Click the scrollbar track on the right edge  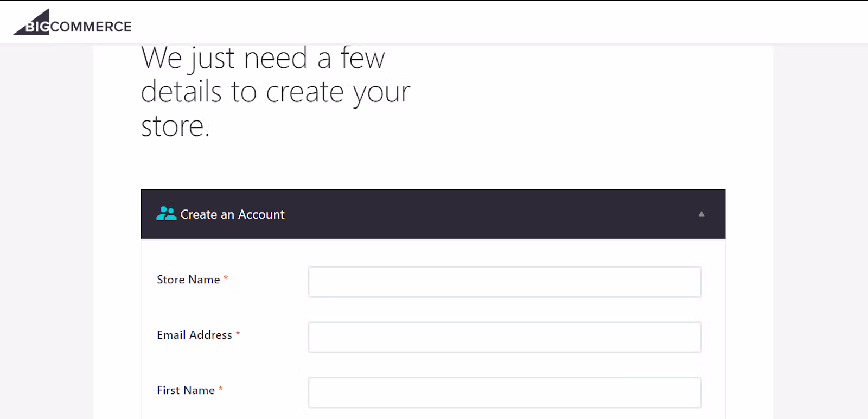pyautogui.click(x=864, y=217)
